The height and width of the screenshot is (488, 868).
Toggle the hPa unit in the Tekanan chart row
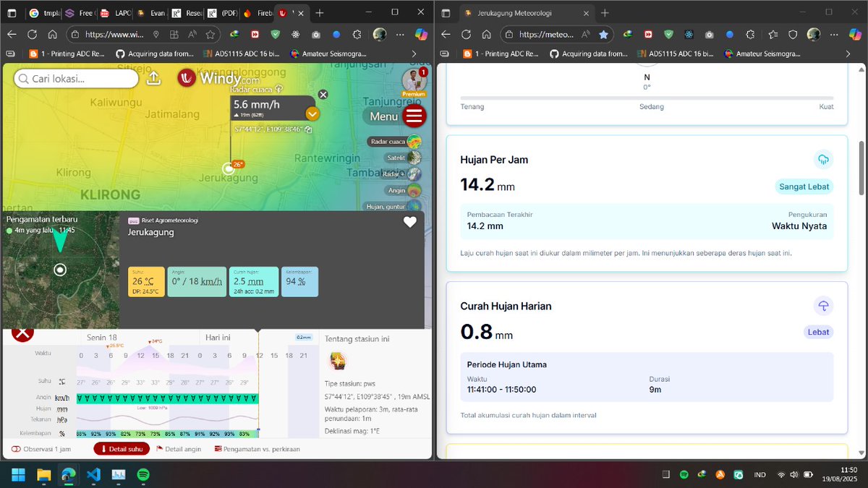pos(62,419)
